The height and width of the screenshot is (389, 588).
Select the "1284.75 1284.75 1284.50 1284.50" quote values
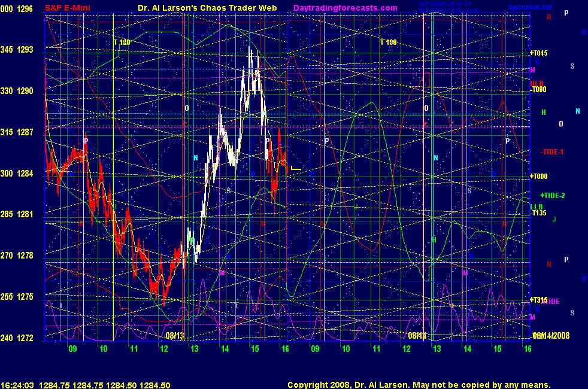click(x=105, y=385)
